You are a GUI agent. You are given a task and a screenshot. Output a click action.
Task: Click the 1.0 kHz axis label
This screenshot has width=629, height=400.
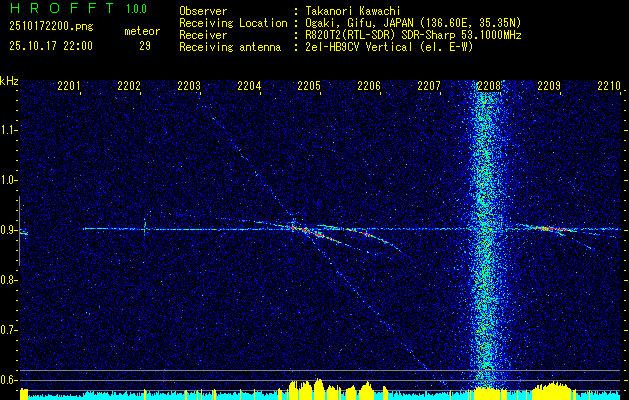tap(9, 181)
